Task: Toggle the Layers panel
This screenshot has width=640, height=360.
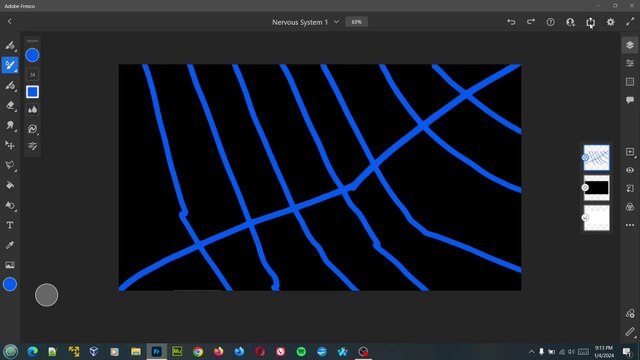Action: (x=630, y=45)
